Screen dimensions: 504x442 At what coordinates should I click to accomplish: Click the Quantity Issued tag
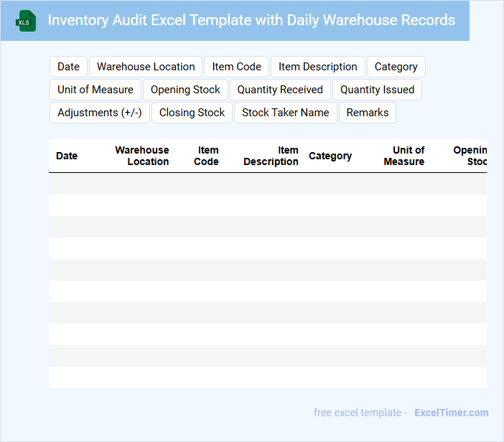377,90
